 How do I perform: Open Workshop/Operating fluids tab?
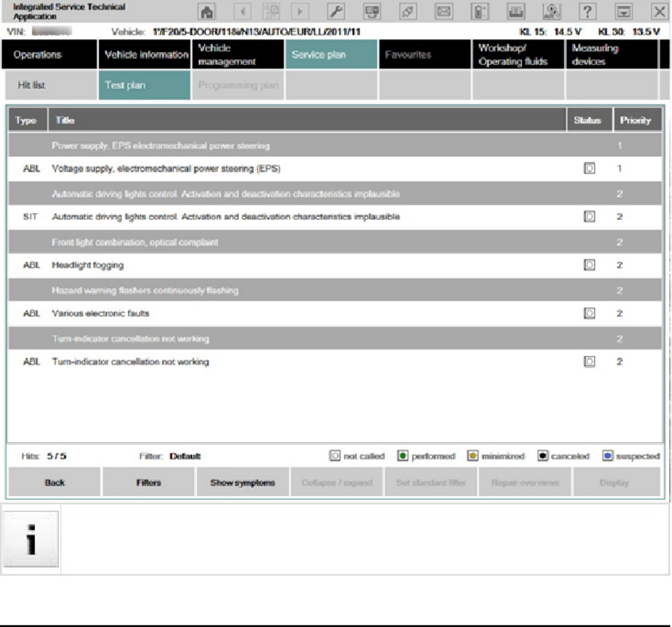point(518,54)
